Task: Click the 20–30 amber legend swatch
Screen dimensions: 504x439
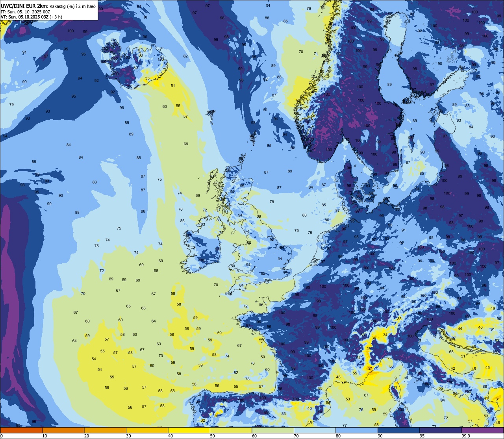Action: tap(105, 430)
